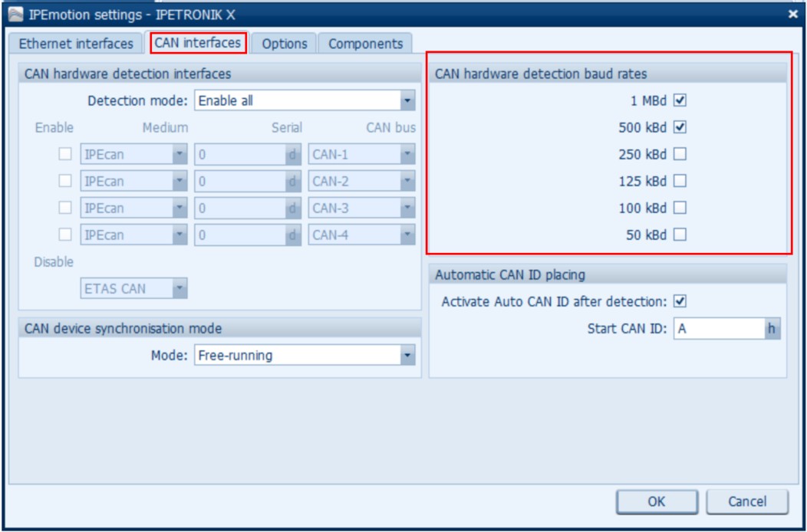Check the 50 kBd baud rate box

coord(680,235)
